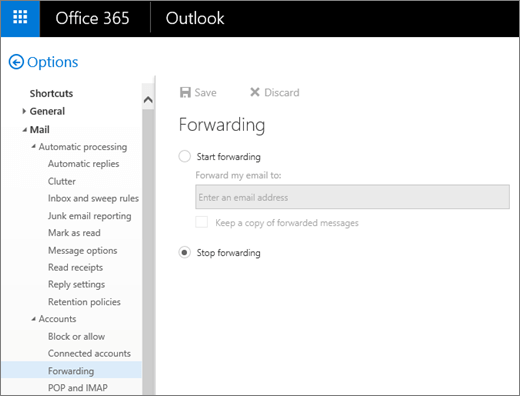The width and height of the screenshot is (520, 396).
Task: Collapse the Automatic processing group arrow
Action: [x=33, y=146]
